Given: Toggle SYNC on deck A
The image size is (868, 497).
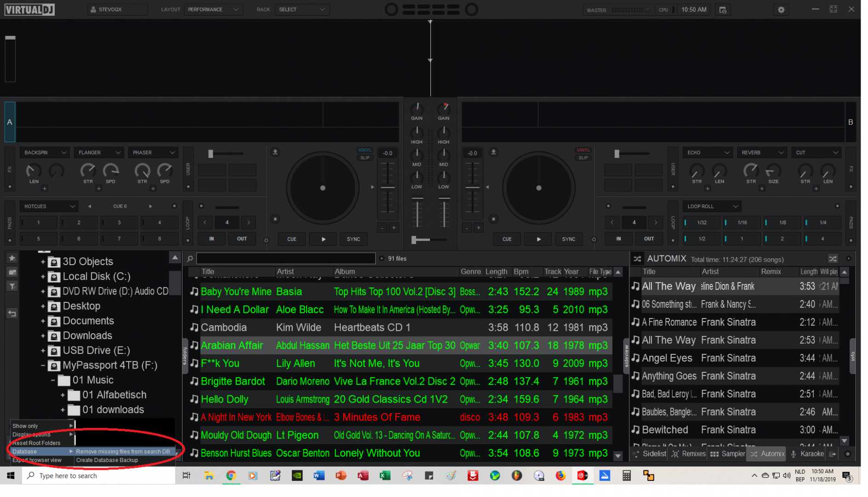Looking at the screenshot, I should pyautogui.click(x=354, y=239).
